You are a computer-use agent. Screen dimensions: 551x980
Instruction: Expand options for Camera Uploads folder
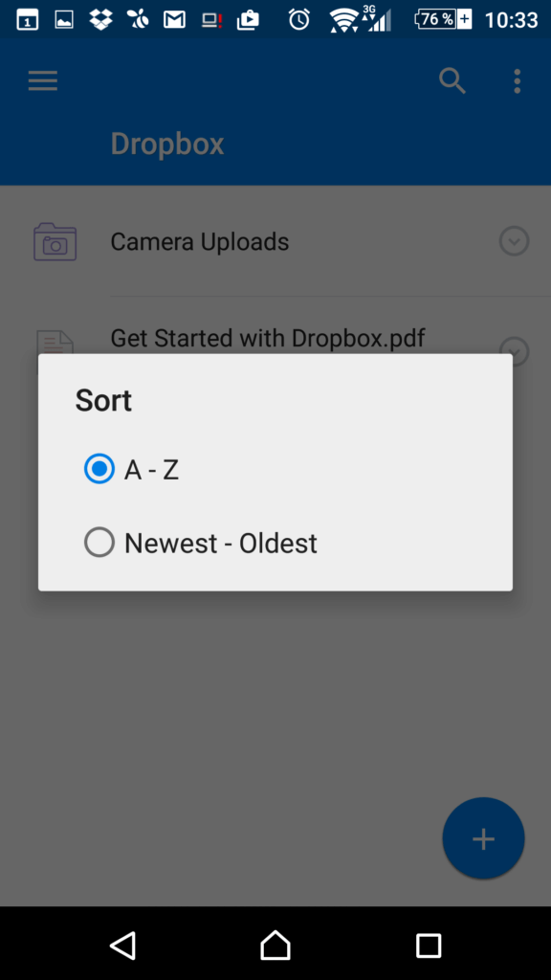coord(514,241)
